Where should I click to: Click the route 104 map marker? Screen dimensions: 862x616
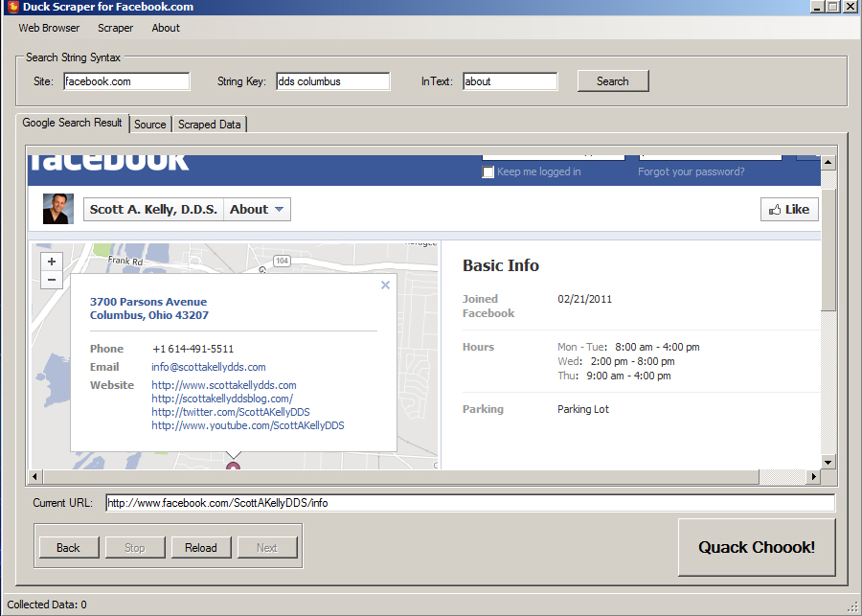coord(282,261)
